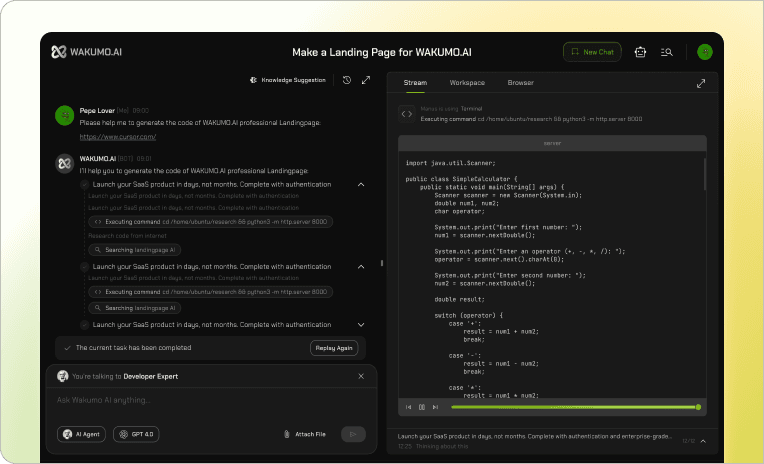The height and width of the screenshot is (464, 764).
Task: Click the second step's check circle
Action: [x=84, y=267]
